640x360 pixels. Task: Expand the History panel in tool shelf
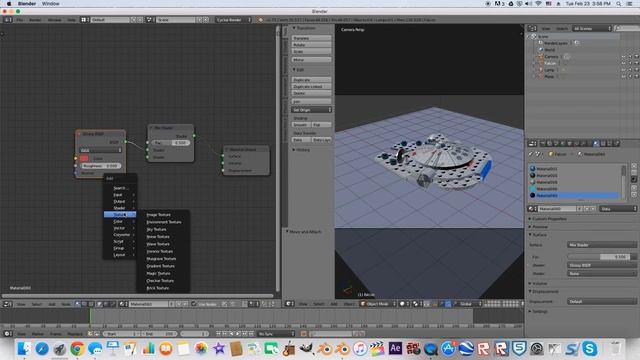coord(302,150)
